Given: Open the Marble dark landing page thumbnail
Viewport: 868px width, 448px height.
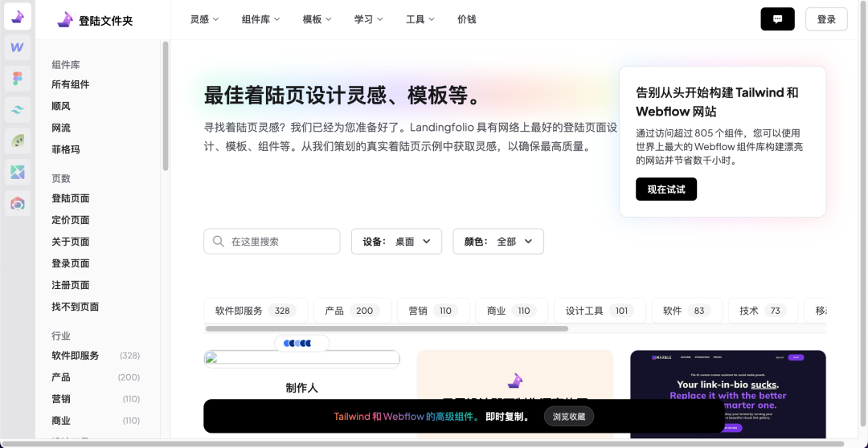Looking at the screenshot, I should (x=728, y=393).
